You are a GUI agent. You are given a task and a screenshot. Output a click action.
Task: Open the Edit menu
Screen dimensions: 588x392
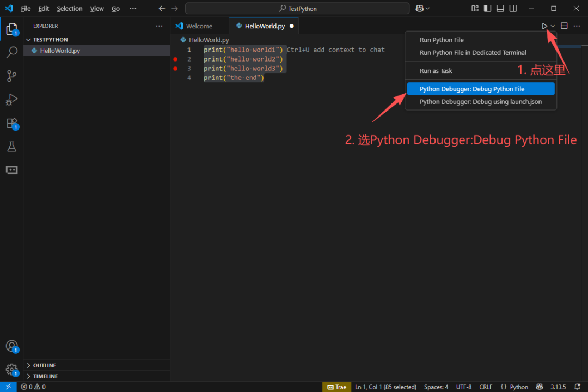[x=44, y=8]
